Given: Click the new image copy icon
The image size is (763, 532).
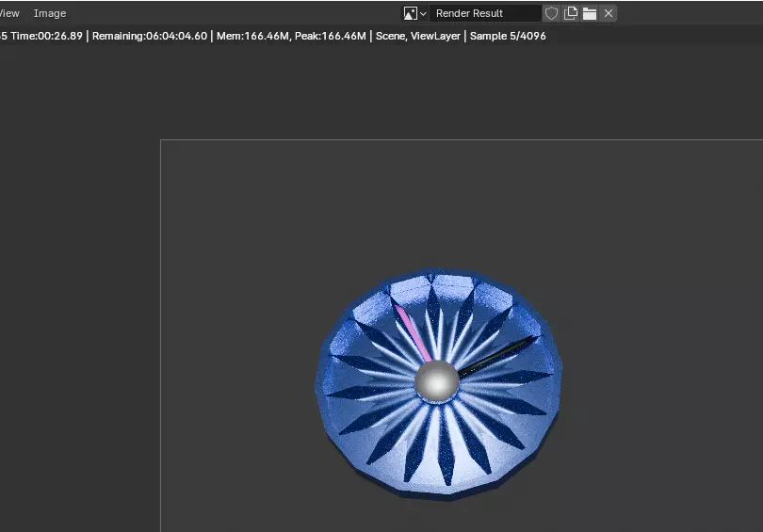Looking at the screenshot, I should pos(570,13).
